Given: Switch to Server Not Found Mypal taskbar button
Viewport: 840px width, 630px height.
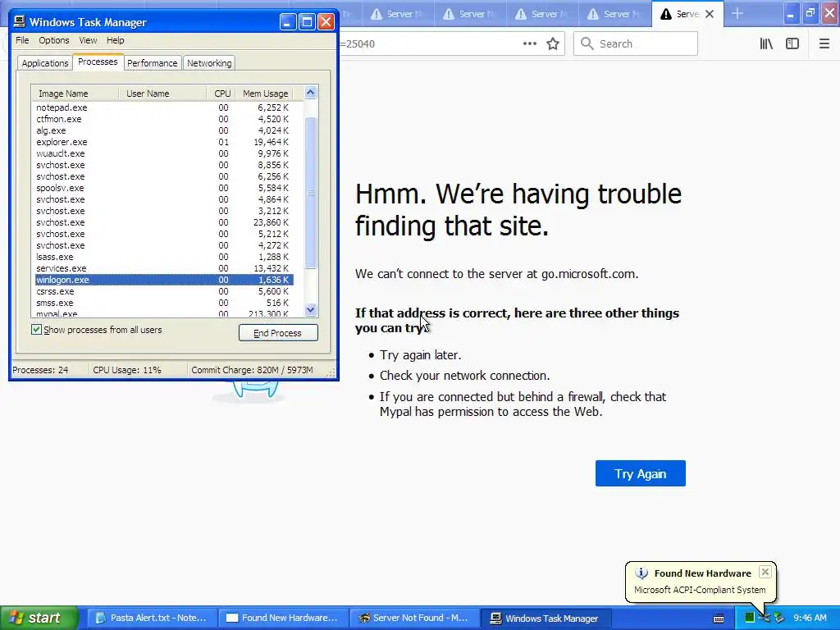Looking at the screenshot, I should tap(414, 618).
